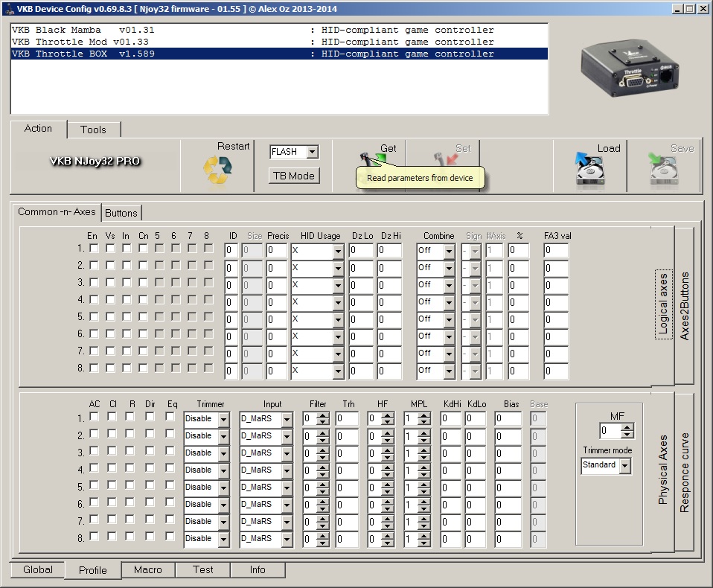Open the Macro tab at the bottom
The image size is (713, 588).
147,570
